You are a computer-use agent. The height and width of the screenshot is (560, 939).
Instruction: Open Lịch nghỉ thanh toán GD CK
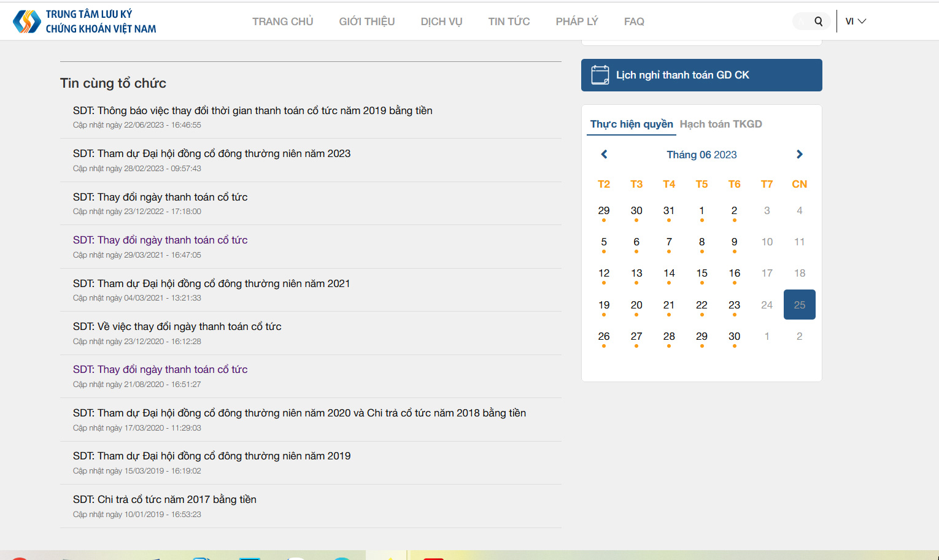682,75
